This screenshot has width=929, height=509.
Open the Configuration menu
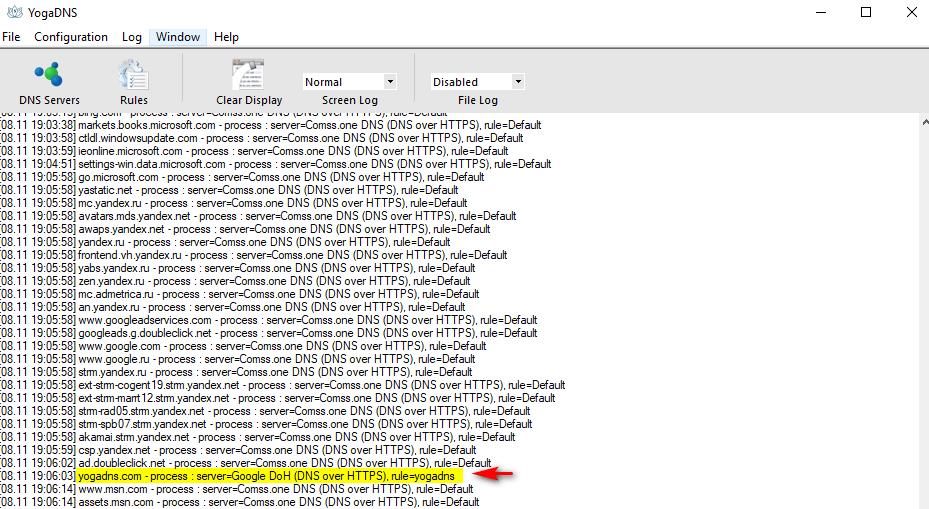pyautogui.click(x=71, y=37)
